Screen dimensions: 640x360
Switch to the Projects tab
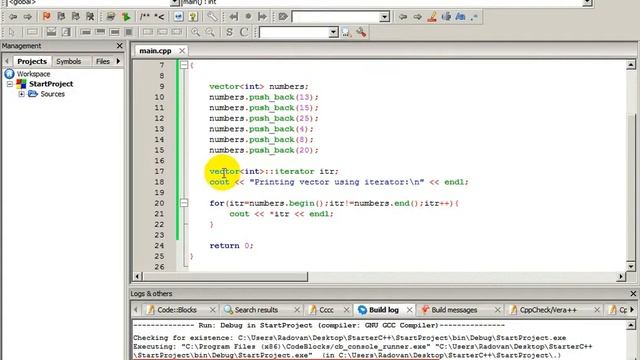click(x=32, y=61)
